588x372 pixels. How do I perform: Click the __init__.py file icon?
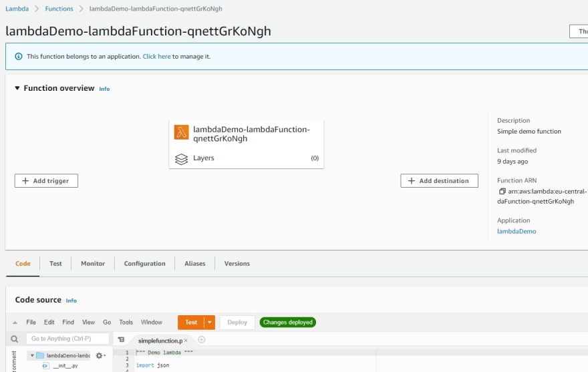pos(45,365)
